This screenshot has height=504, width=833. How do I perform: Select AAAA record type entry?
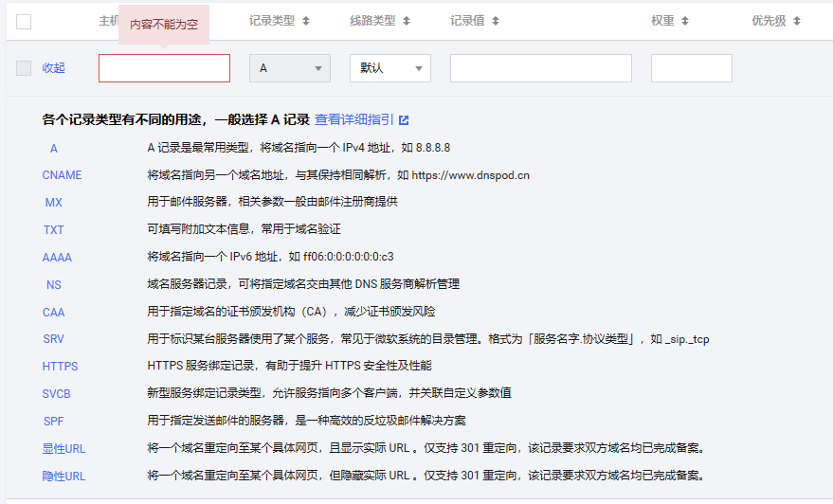click(x=57, y=258)
